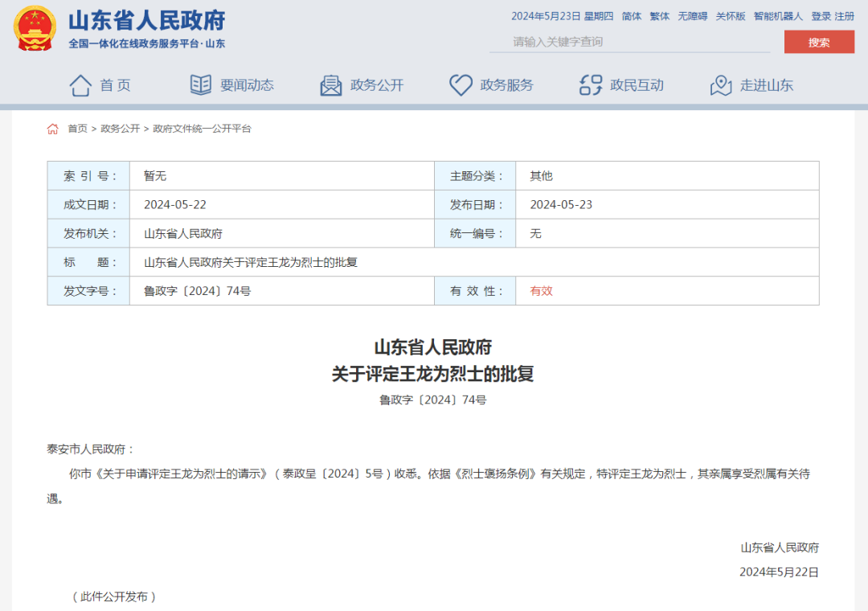This screenshot has height=611, width=868.
Task: Click the red home icon in breadcrumb
Action: point(52,129)
